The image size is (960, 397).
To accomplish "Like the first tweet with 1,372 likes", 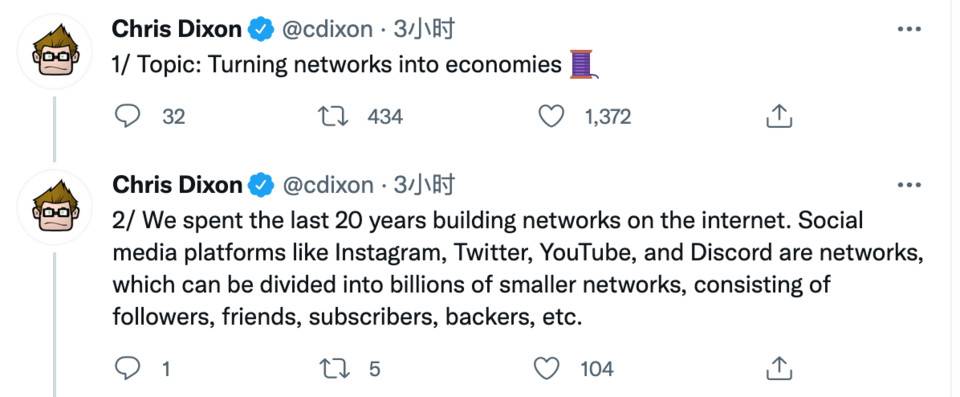I will (x=550, y=116).
